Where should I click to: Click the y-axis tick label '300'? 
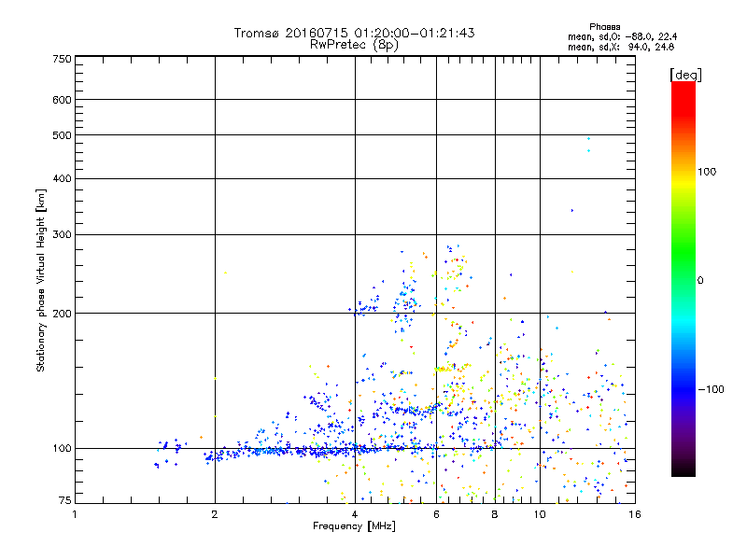pyautogui.click(x=63, y=235)
